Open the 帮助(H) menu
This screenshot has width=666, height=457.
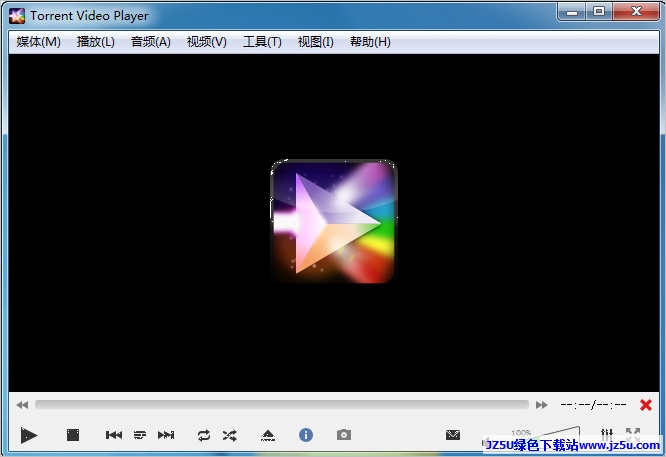pyautogui.click(x=370, y=42)
